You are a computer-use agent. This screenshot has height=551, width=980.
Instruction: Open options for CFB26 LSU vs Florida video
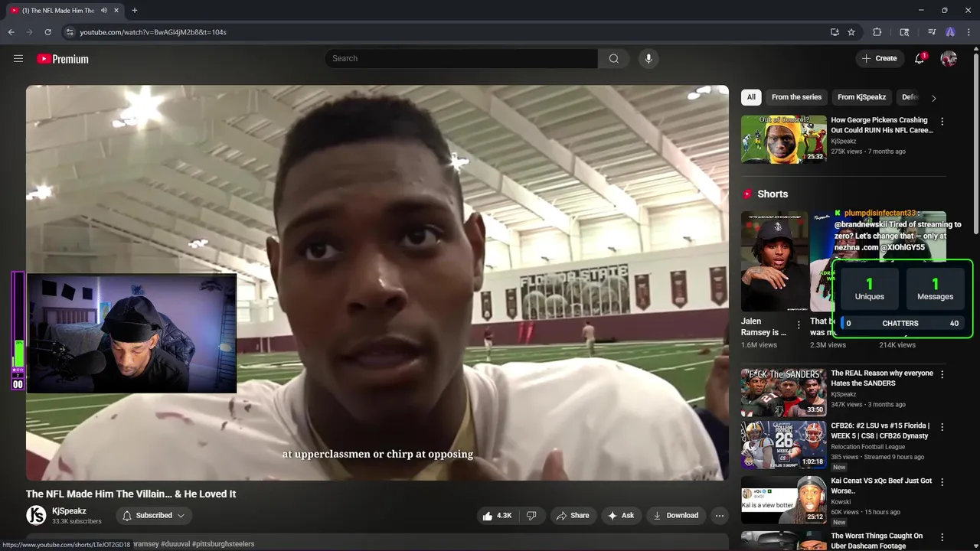tap(942, 426)
